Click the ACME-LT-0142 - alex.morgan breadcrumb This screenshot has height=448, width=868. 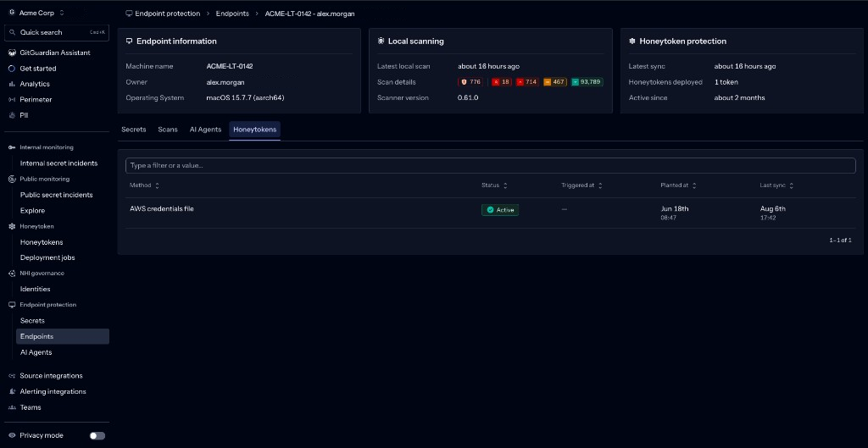pyautogui.click(x=310, y=14)
